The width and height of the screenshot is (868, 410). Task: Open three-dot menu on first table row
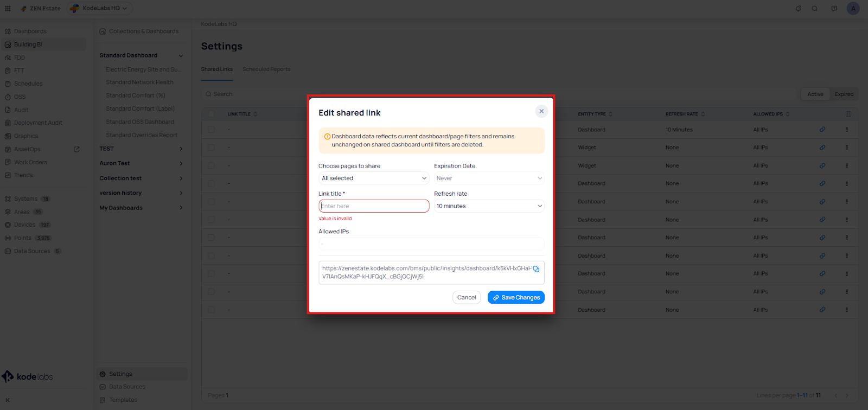pos(846,130)
